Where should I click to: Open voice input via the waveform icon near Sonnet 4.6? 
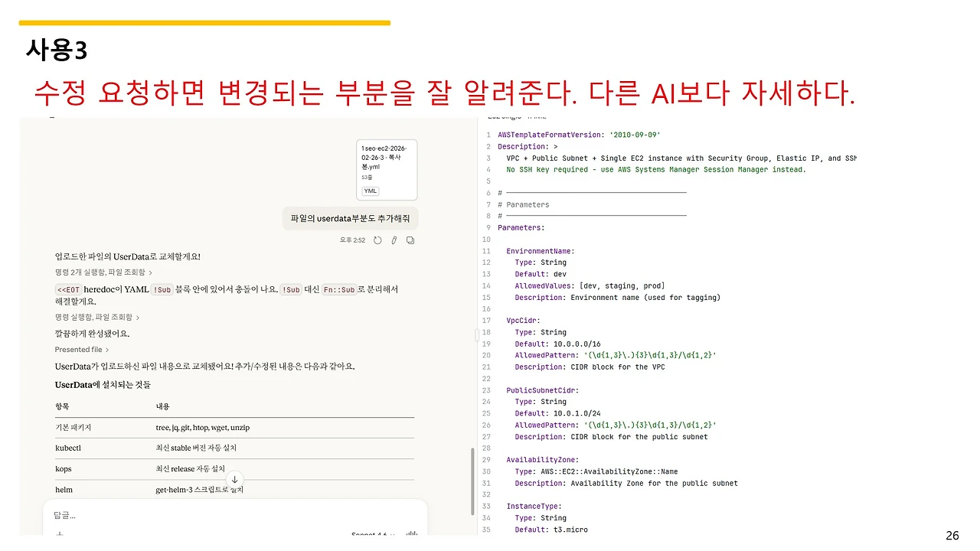pyautogui.click(x=410, y=533)
